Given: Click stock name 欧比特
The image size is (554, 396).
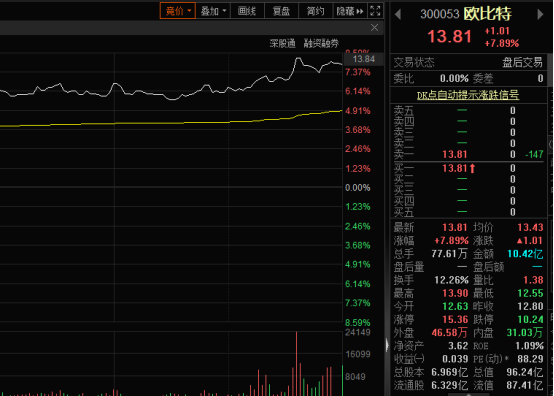Looking at the screenshot, I should pos(488,14).
